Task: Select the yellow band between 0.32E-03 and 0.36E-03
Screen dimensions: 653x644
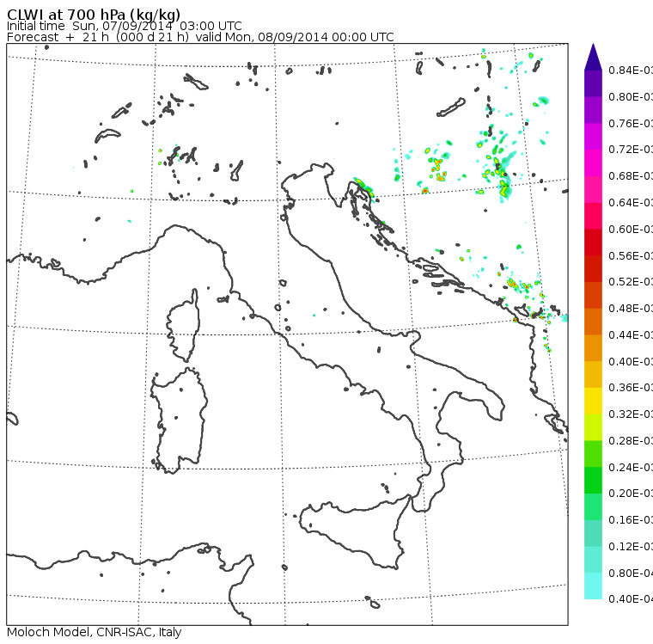Action: pos(593,401)
